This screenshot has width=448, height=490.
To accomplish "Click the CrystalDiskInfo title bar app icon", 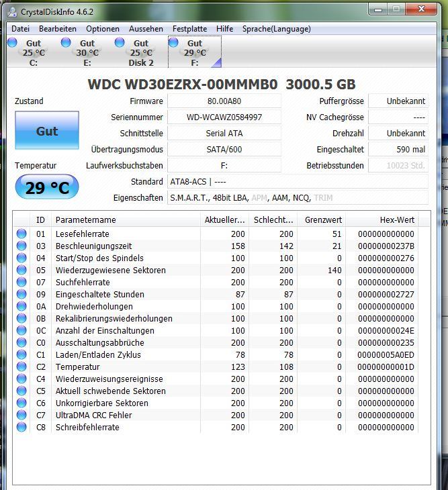I will tap(12, 12).
